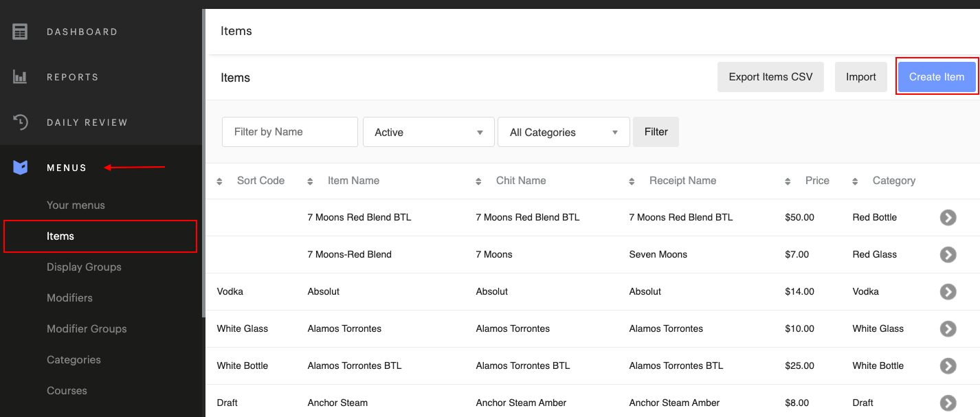This screenshot has height=417, width=980.
Task: Click the Menus book icon
Action: click(21, 168)
